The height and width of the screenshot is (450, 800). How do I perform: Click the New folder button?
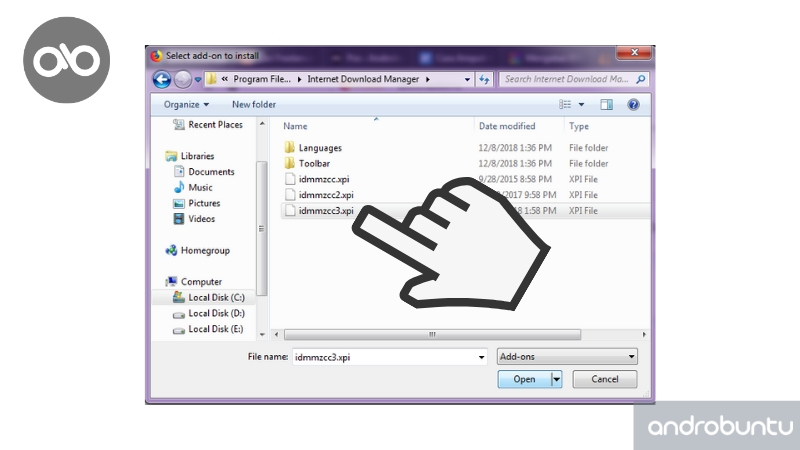(254, 105)
